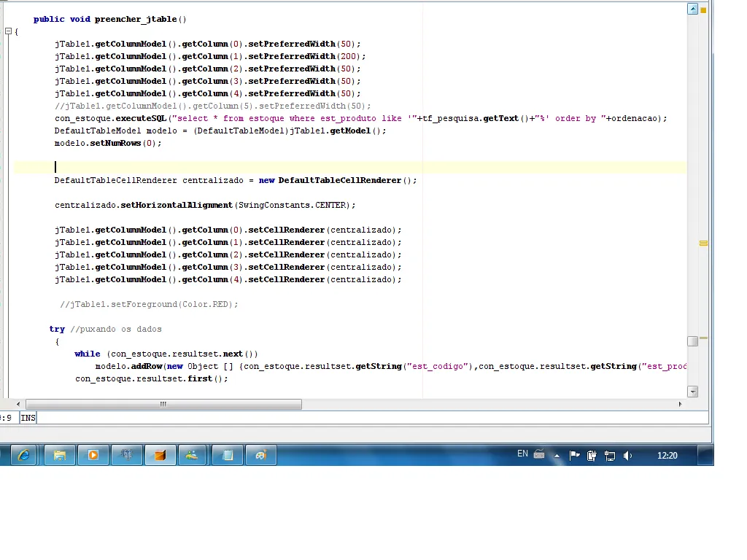Open the volume speaker tray icon
The image size is (747, 560).
point(627,456)
